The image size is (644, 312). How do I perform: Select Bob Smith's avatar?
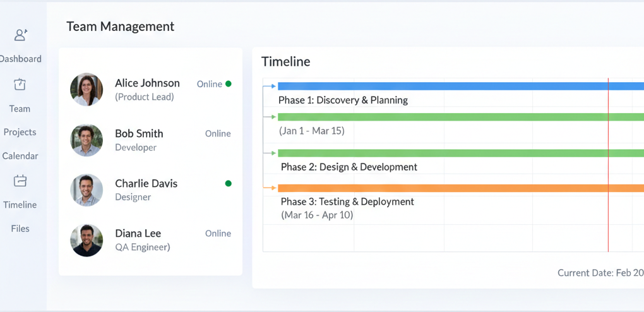point(86,140)
